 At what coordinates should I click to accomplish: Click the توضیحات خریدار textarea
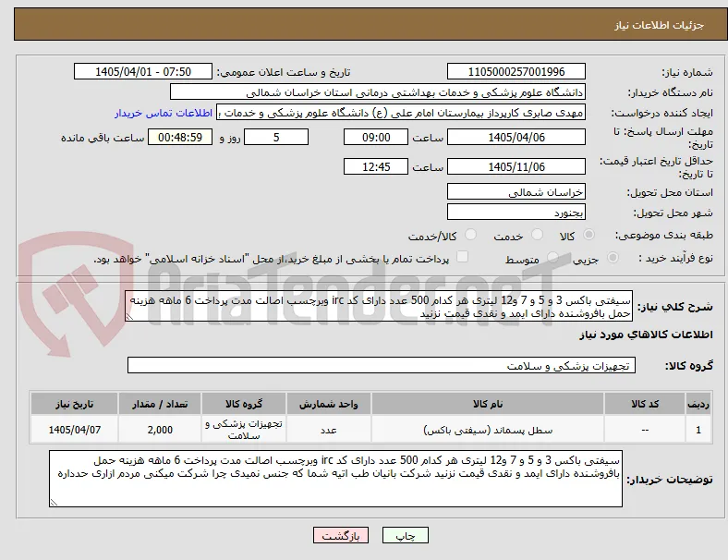pyautogui.click(x=335, y=479)
